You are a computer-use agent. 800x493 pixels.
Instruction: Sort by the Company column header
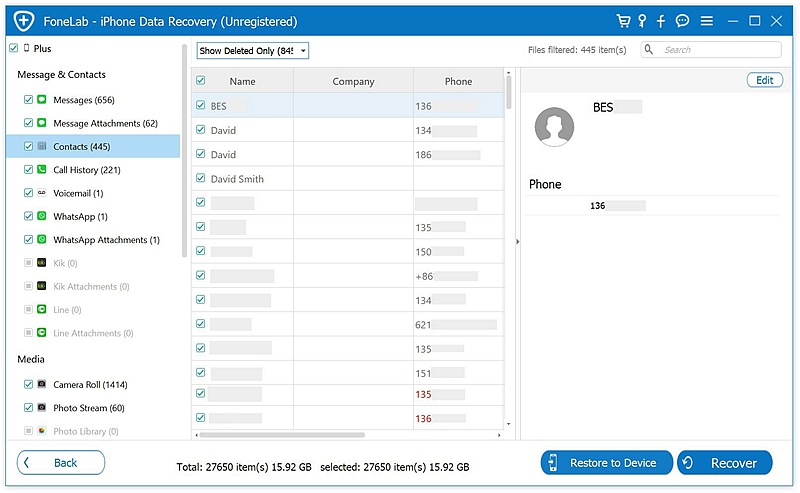[353, 81]
